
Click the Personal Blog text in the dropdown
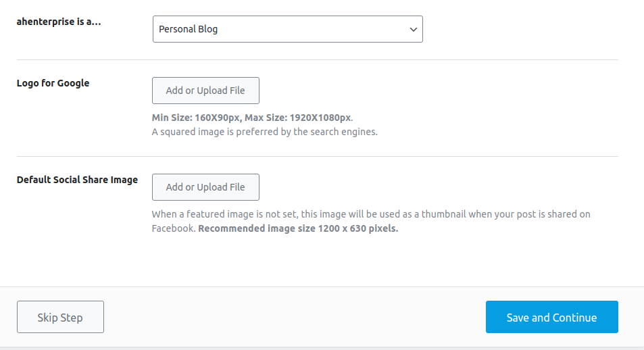[188, 29]
